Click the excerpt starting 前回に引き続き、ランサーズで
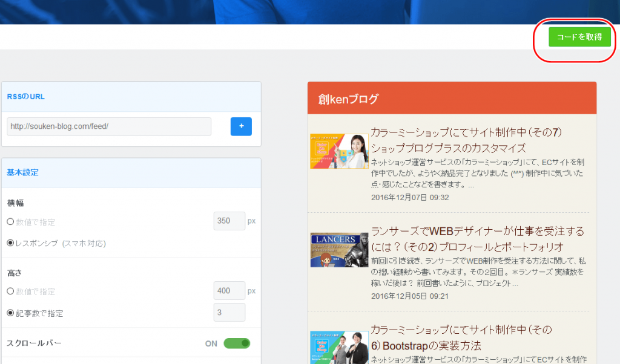620x364 pixels. (x=478, y=272)
